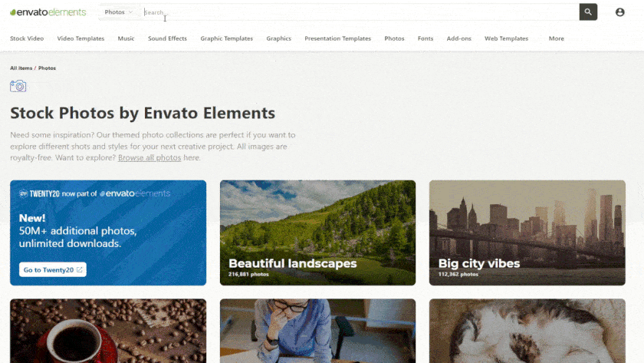
Task: Click the magnifier search button
Action: point(588,12)
